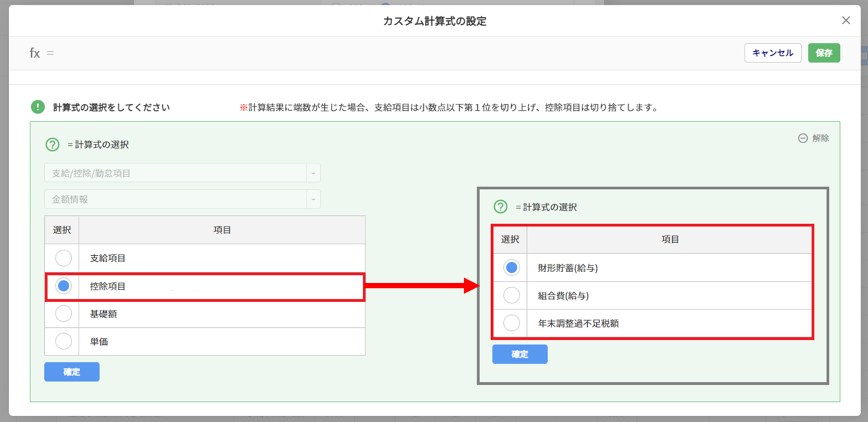868x422 pixels.
Task: Click the arrow of the 金額情報 combo box
Action: pyautogui.click(x=313, y=200)
